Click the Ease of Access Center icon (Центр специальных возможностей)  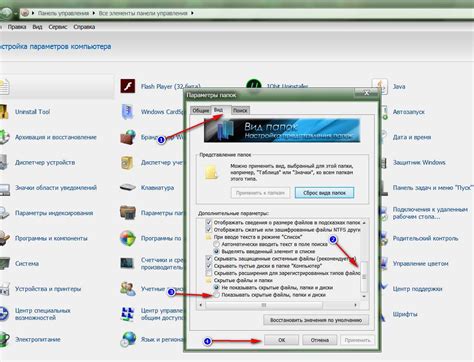click(4, 314)
